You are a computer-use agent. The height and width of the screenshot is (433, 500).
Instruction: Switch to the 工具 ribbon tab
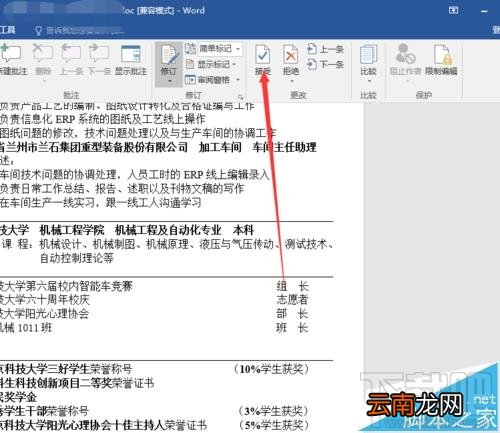[8, 30]
